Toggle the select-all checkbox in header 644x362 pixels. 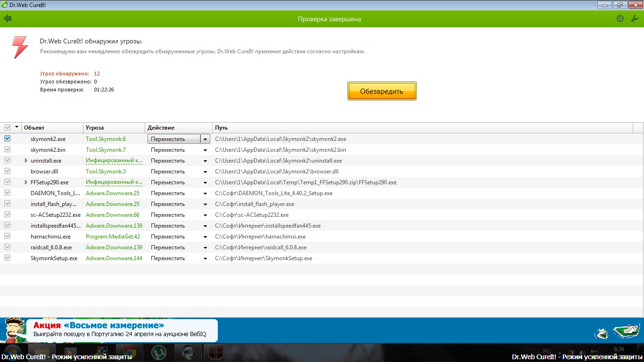[7, 128]
